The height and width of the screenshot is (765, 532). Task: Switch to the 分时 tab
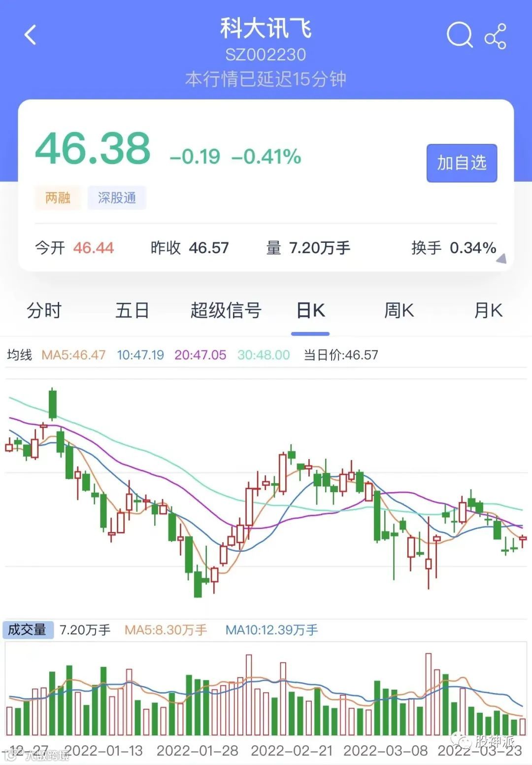[x=44, y=311]
